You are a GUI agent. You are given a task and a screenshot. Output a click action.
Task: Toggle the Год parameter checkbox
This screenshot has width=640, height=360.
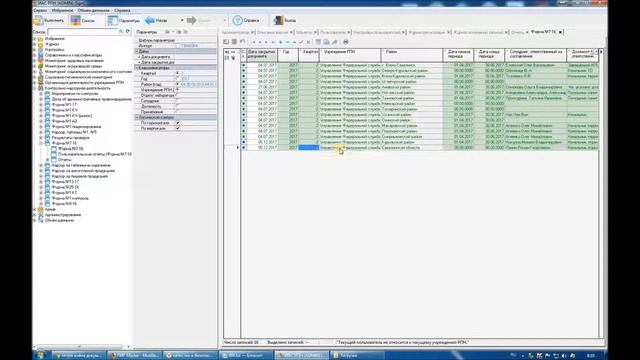point(178,79)
